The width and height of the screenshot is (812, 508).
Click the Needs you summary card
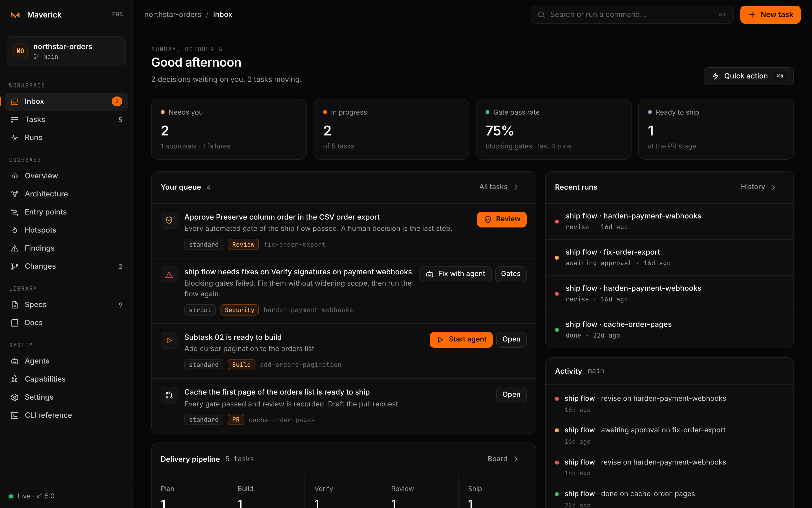click(x=229, y=129)
